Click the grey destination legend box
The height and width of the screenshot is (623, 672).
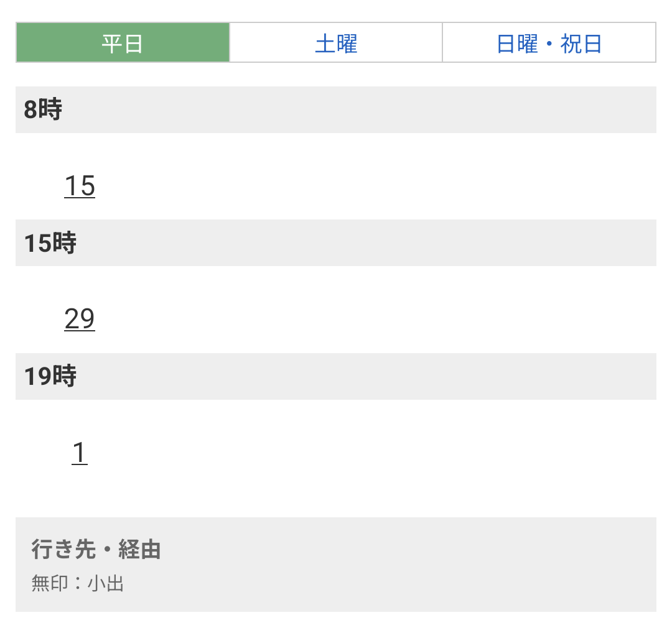tap(336, 565)
